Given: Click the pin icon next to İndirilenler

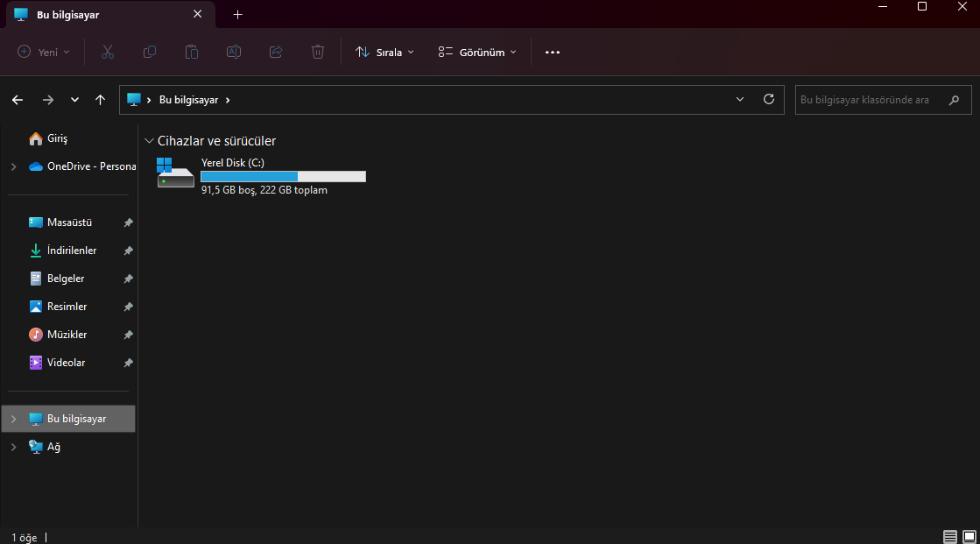Looking at the screenshot, I should [128, 251].
